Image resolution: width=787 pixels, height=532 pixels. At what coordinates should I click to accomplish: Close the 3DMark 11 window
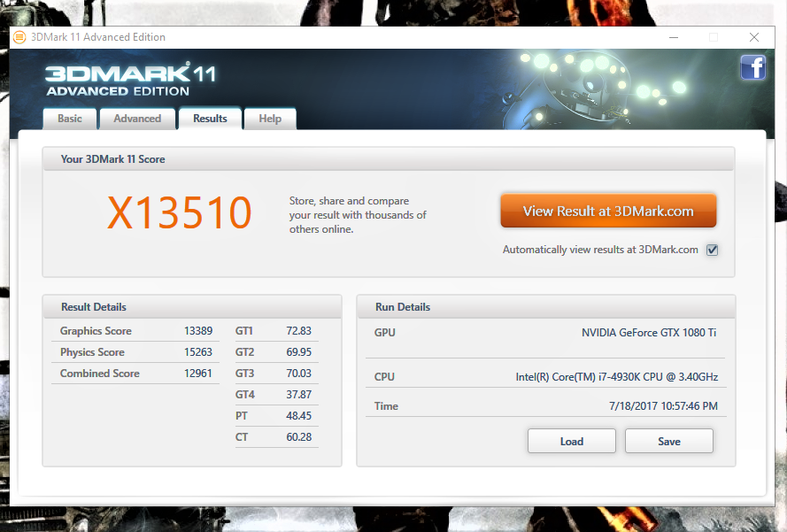754,37
